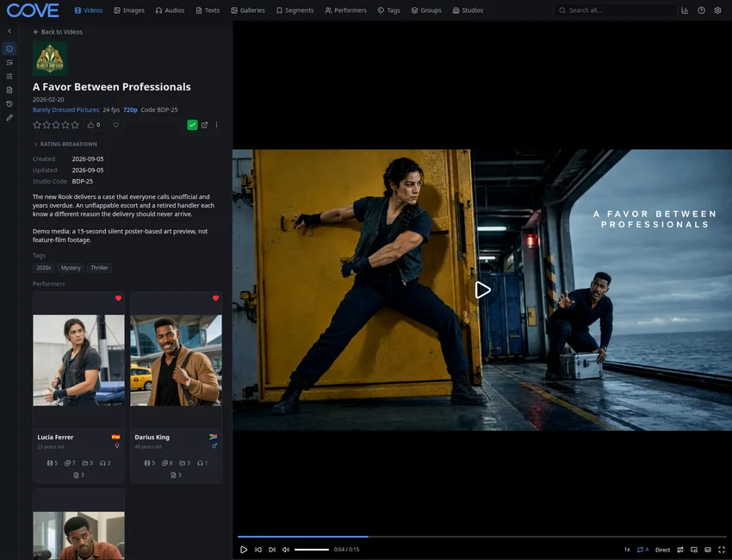Open Lucia Ferrer's performer photo
The width and height of the screenshot is (732, 560).
click(x=79, y=360)
